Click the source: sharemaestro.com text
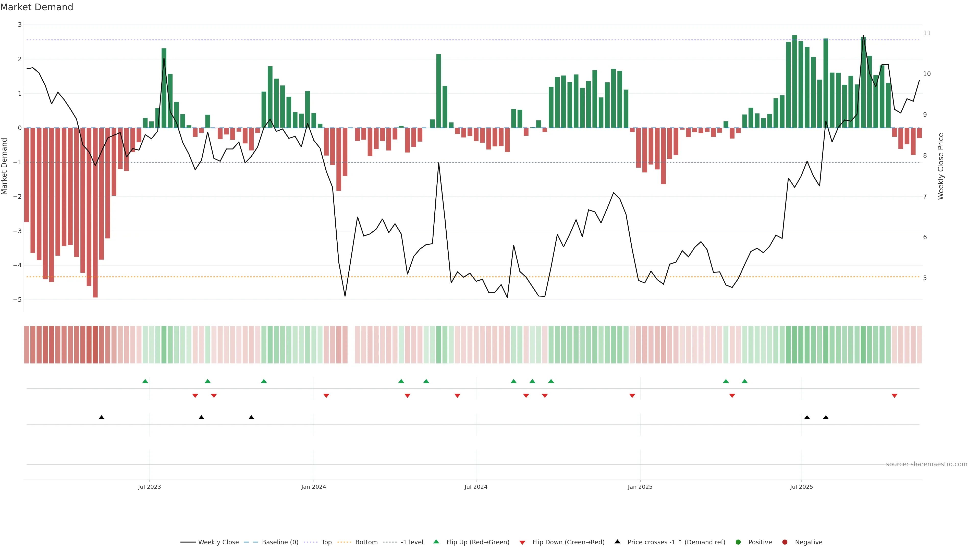Viewport: 980px width, 551px height. tap(926, 464)
